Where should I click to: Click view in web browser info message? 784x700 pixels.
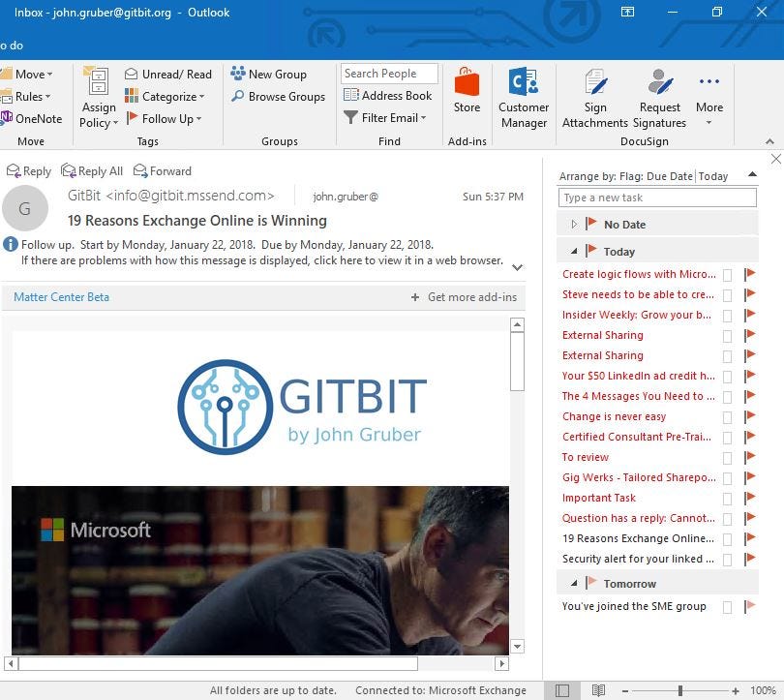tap(261, 260)
